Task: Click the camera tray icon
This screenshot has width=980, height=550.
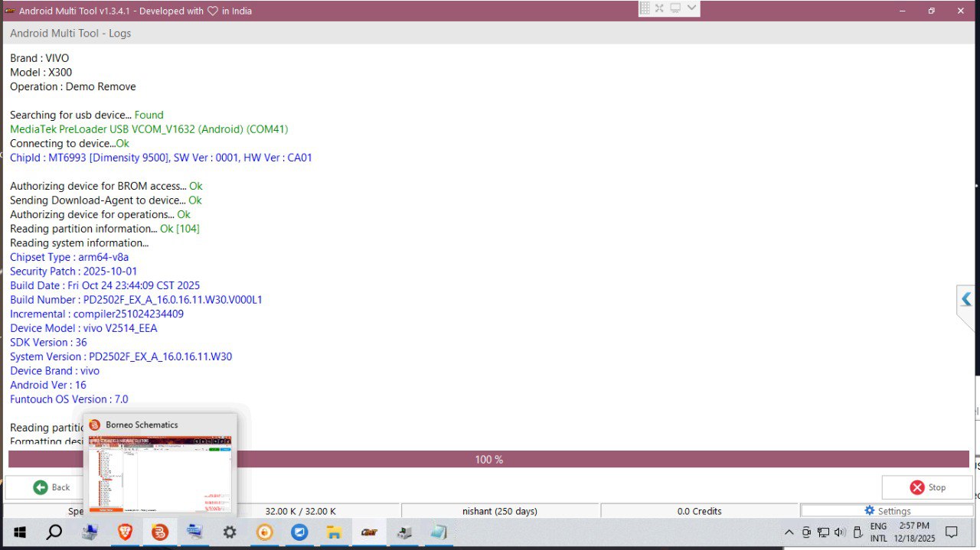Action: [806, 532]
